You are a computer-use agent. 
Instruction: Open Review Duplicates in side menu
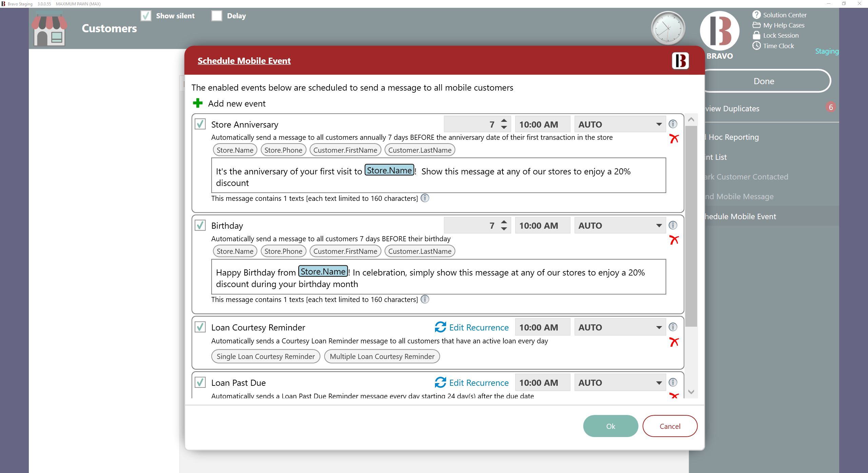(x=732, y=109)
